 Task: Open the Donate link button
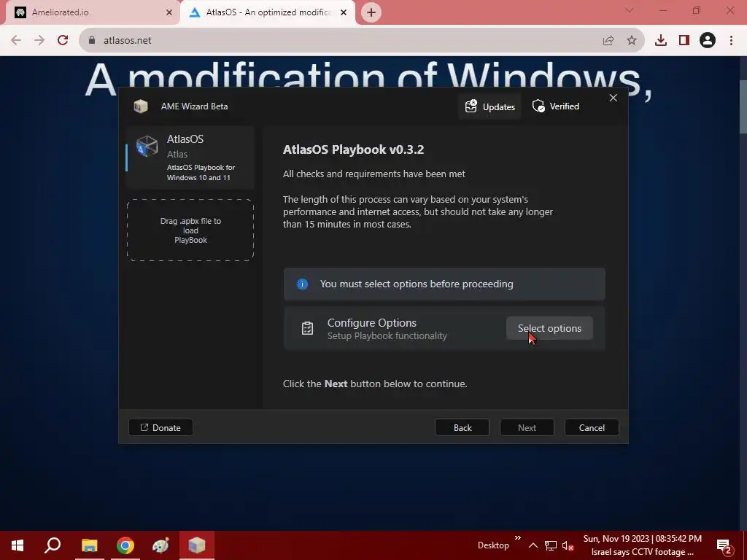coord(160,427)
